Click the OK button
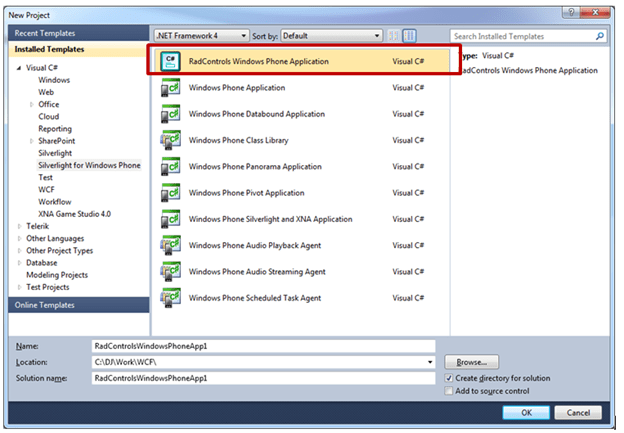 [x=525, y=412]
